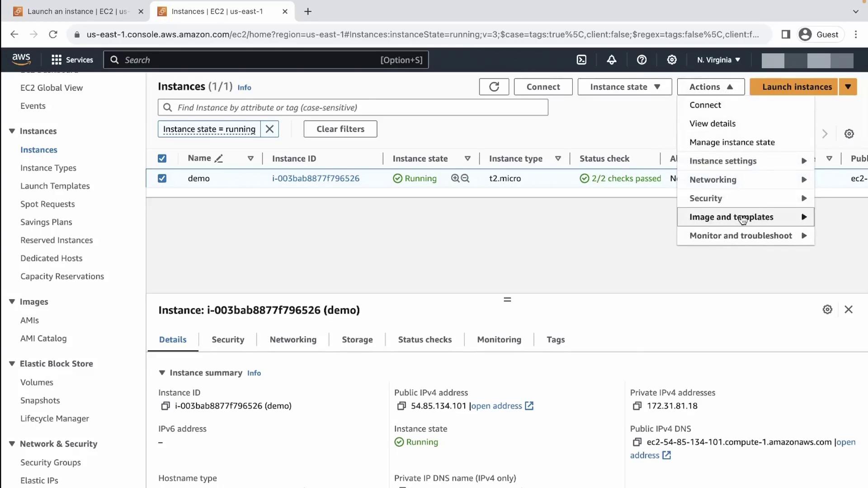Open AWS CloudShell terminal icon
868x488 pixels.
point(581,60)
